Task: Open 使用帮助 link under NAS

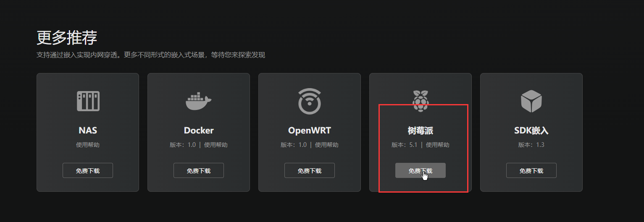Action: (x=88, y=145)
